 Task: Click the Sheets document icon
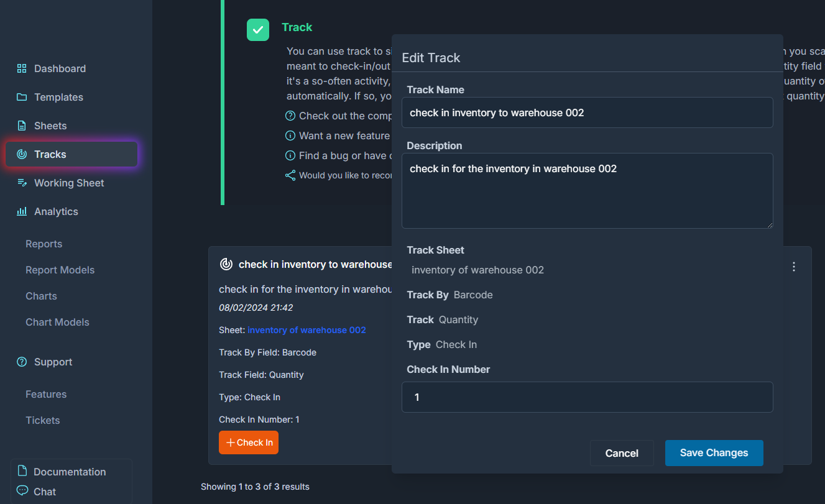22,126
